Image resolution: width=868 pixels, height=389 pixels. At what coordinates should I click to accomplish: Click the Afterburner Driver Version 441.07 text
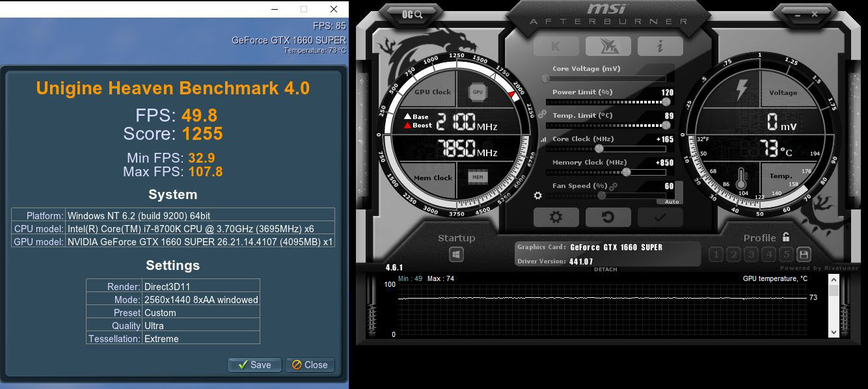click(x=581, y=262)
